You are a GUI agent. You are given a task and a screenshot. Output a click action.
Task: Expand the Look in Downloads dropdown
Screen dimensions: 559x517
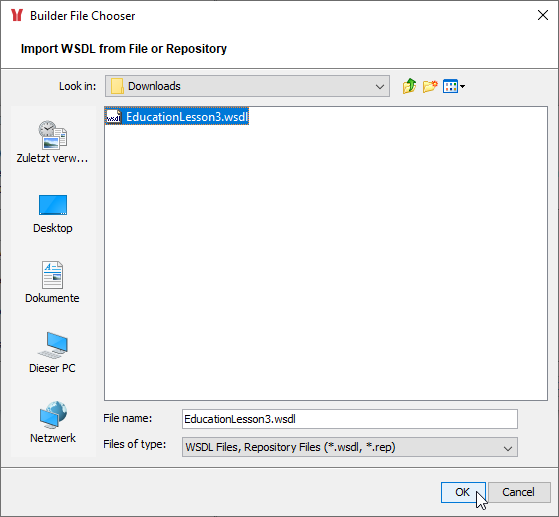click(x=380, y=86)
